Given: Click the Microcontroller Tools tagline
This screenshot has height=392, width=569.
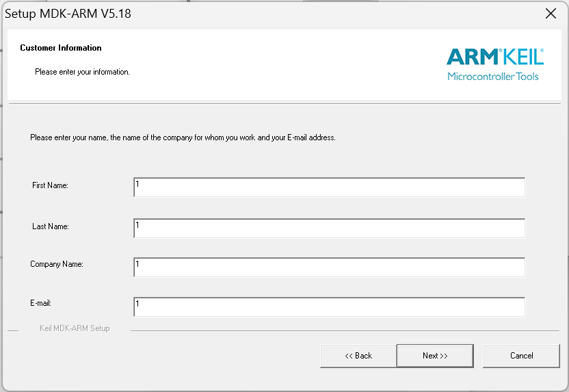Looking at the screenshot, I should pos(492,76).
